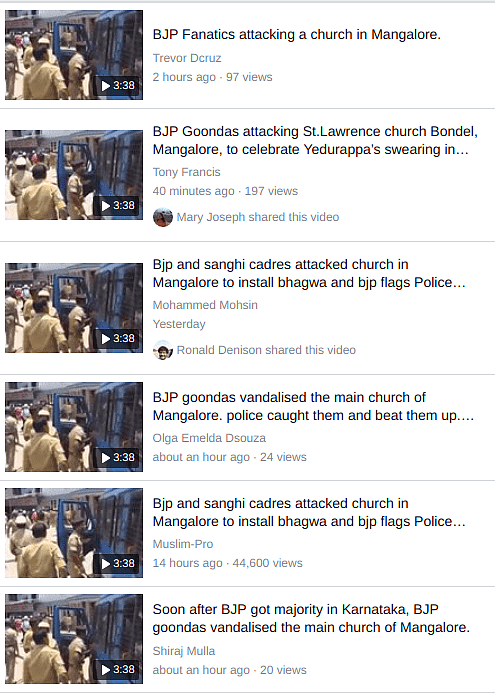495x694 pixels.
Task: Open title "BJP Goondas attacking St.Lawrence church Bondel"
Action: point(315,140)
